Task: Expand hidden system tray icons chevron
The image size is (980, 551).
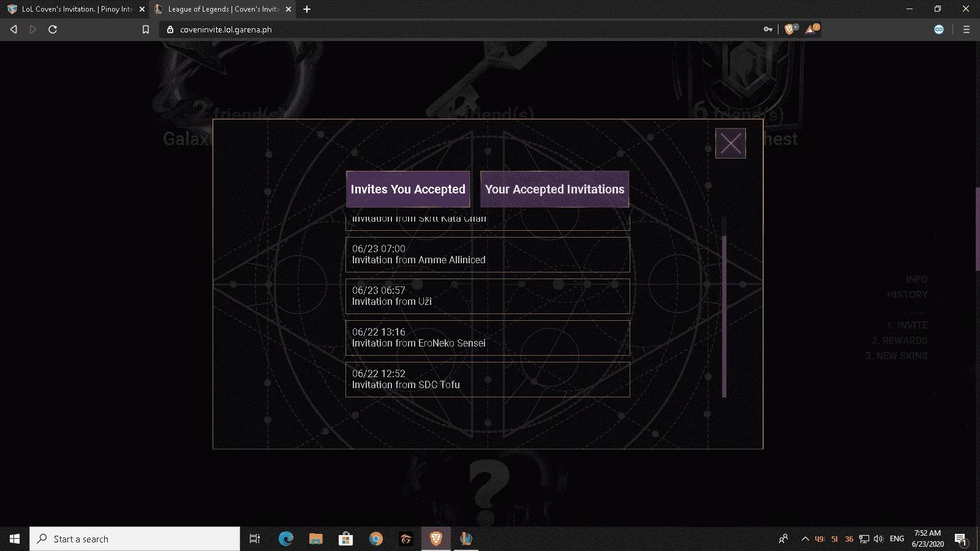Action: (x=805, y=539)
